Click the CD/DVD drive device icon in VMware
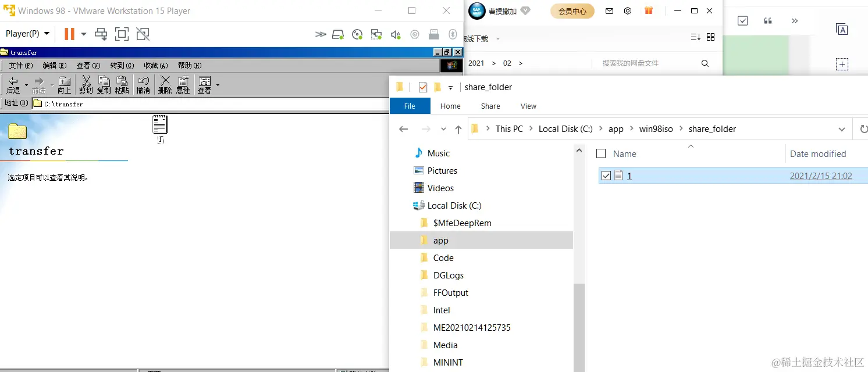This screenshot has height=372, width=868. point(357,34)
